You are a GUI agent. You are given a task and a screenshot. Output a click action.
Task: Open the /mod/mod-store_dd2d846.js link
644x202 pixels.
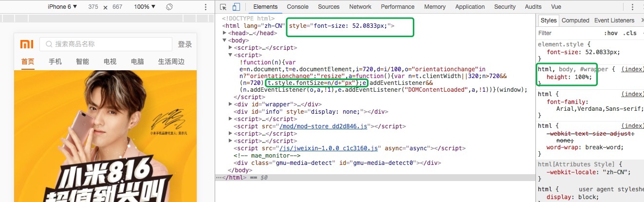coord(323,126)
